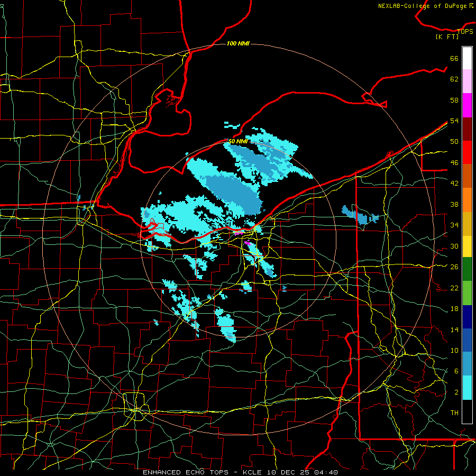Click the [K FT] units label
476x476 pixels.
pyautogui.click(x=447, y=36)
